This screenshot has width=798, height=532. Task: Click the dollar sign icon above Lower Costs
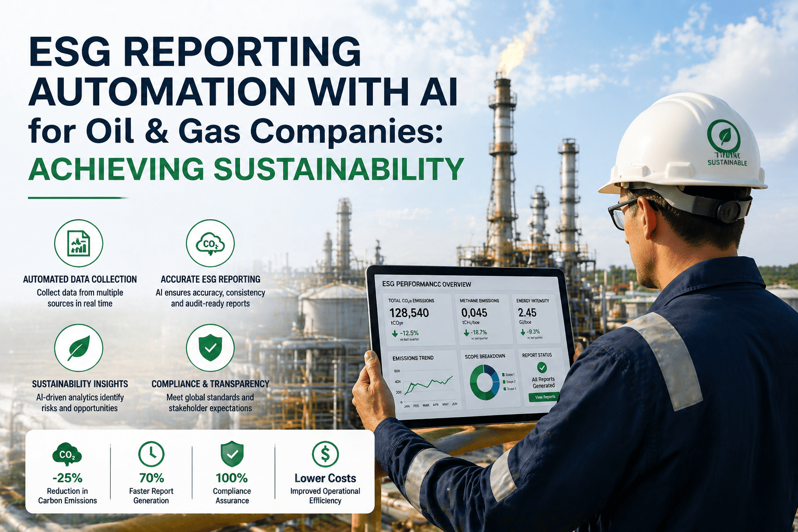coord(325,455)
